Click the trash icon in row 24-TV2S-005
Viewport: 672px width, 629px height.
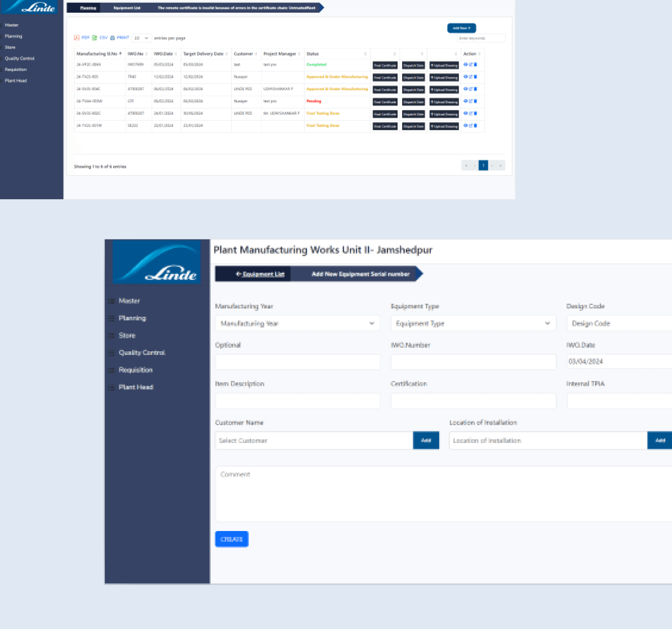pos(476,77)
